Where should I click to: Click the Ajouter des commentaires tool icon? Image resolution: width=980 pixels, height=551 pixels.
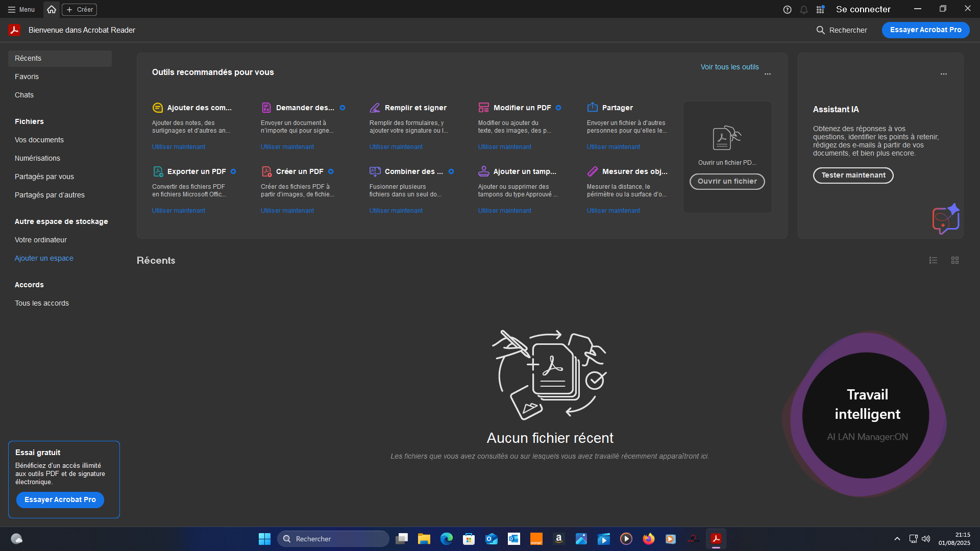(x=158, y=108)
